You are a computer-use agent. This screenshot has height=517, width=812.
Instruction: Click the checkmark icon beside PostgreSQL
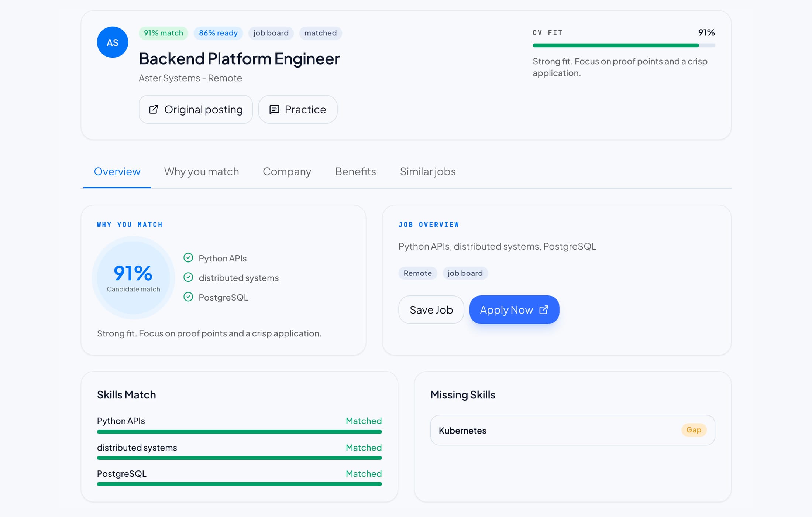(x=188, y=297)
